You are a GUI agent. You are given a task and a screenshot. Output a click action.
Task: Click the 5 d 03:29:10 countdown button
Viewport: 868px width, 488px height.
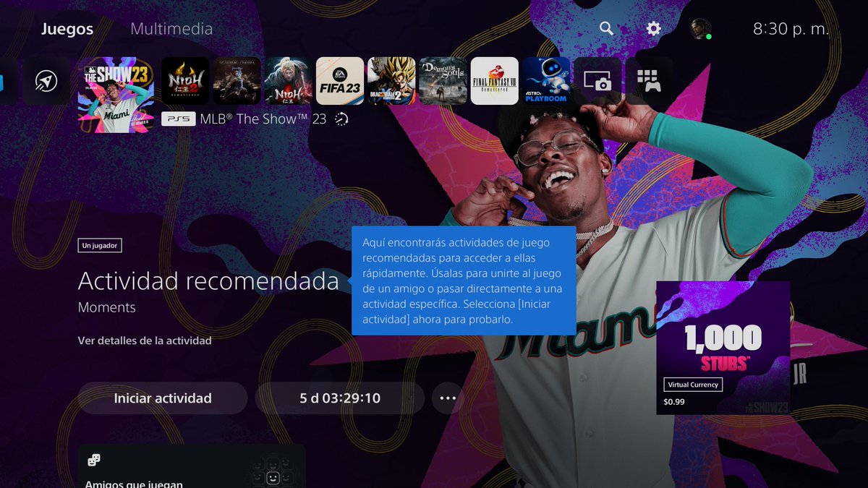(x=340, y=398)
